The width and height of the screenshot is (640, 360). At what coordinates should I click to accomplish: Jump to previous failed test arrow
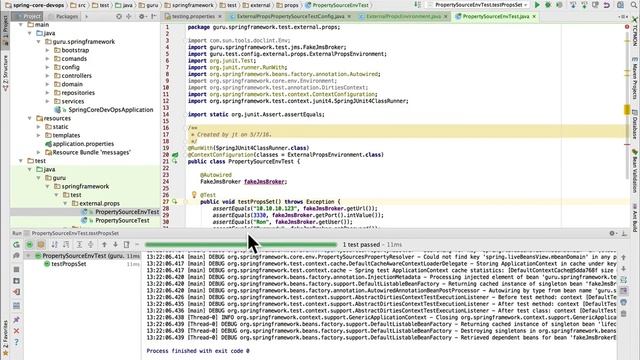coord(104,244)
